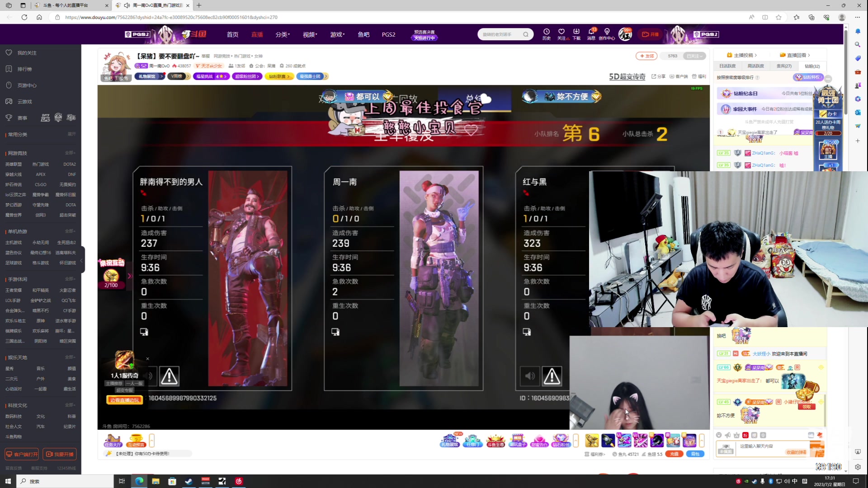This screenshot has width=868, height=488.
Task: Open the 潮玩盒子 icon in the gift bar
Action: coord(518,440)
